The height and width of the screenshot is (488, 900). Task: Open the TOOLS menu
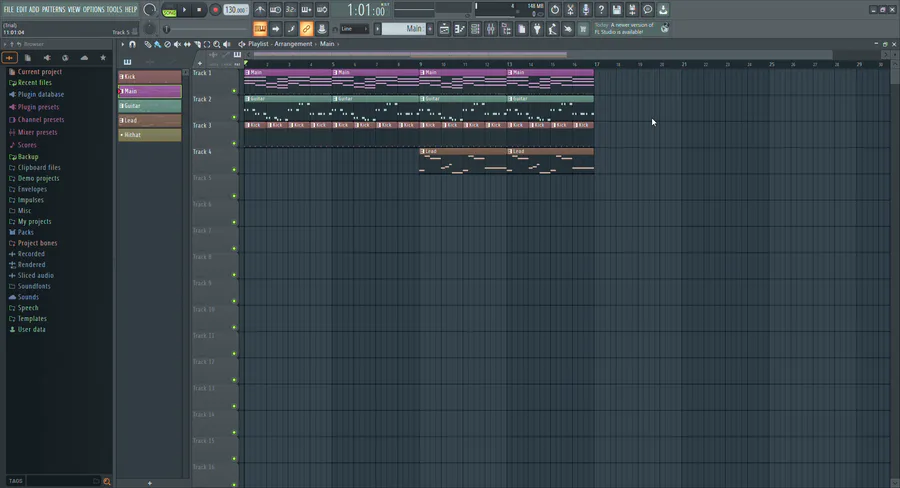(x=114, y=9)
